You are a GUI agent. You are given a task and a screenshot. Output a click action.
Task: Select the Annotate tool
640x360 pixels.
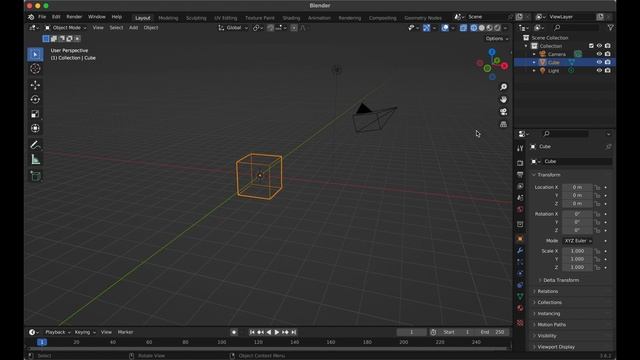click(36, 145)
